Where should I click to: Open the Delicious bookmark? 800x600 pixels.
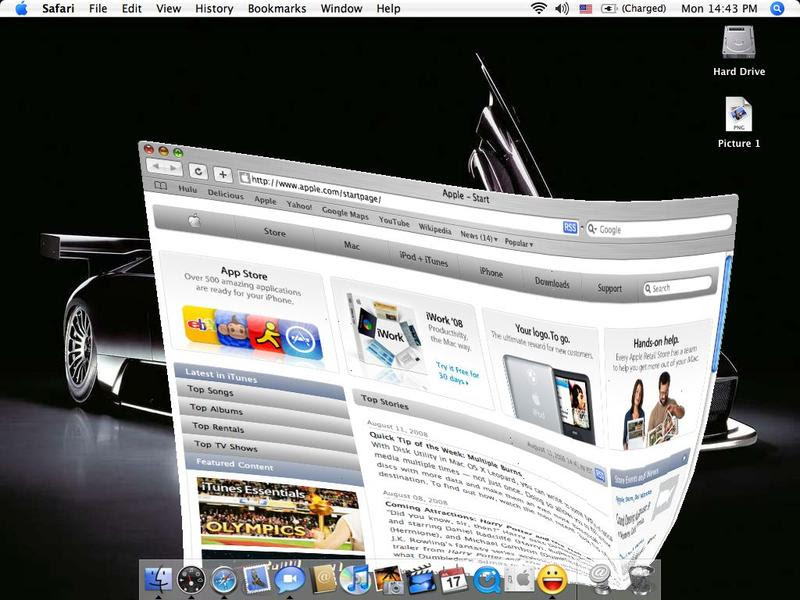tap(226, 194)
